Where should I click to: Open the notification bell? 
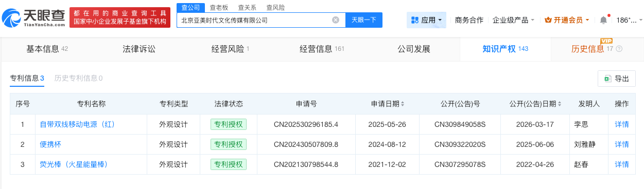click(x=603, y=20)
